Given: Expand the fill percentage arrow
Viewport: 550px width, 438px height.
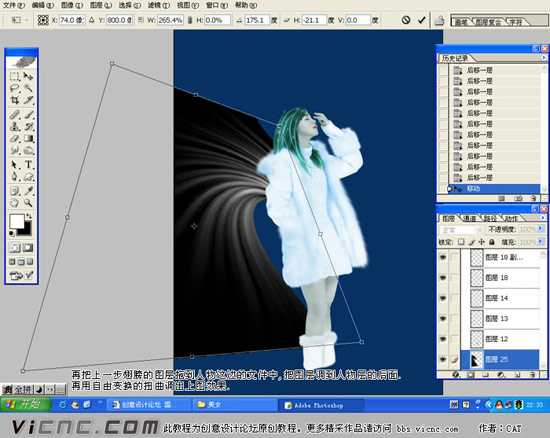Looking at the screenshot, I should click(x=541, y=242).
